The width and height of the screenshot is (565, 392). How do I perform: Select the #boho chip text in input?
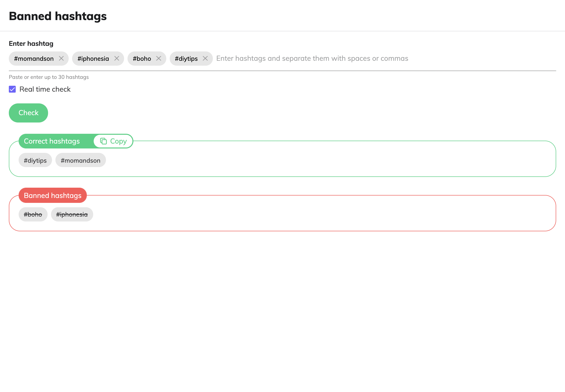click(x=142, y=59)
